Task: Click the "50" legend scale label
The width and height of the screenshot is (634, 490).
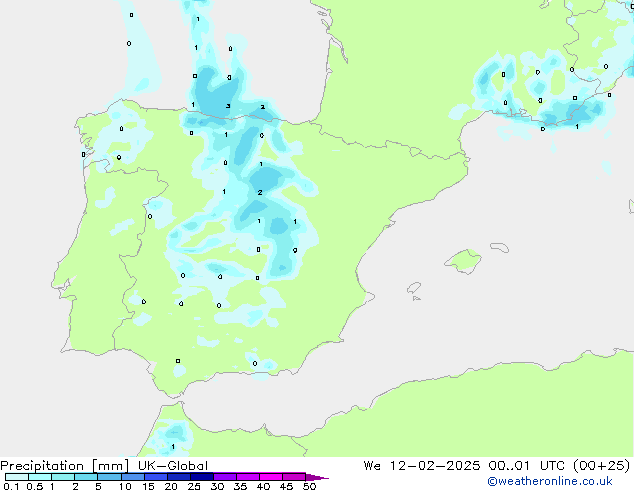Action: pos(309,486)
